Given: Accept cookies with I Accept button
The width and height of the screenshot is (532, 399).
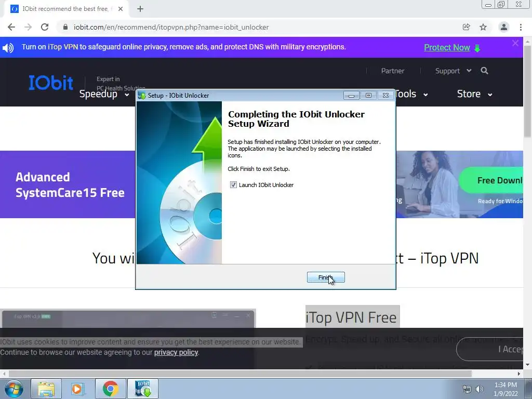Looking at the screenshot, I should pyautogui.click(x=490, y=349).
